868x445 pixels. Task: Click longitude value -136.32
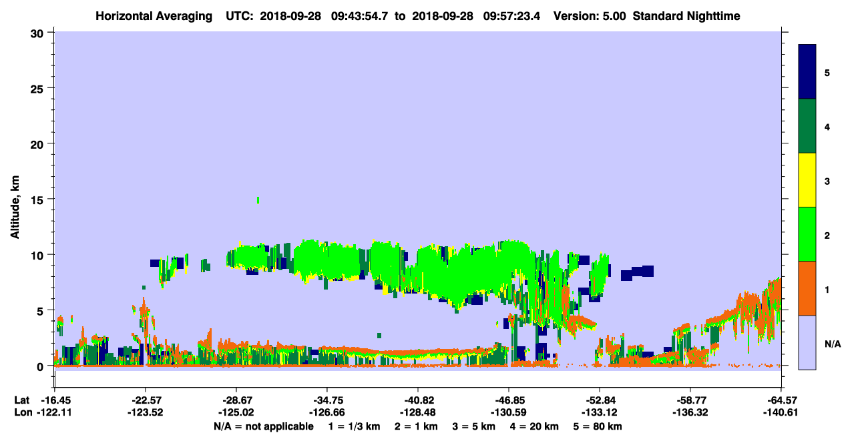[x=690, y=412]
